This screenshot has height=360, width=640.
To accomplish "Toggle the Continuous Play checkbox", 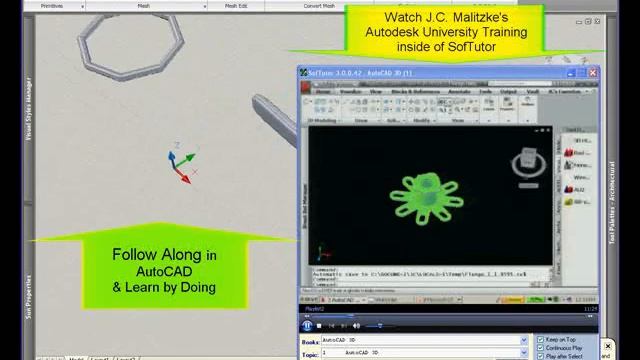I will [540, 348].
